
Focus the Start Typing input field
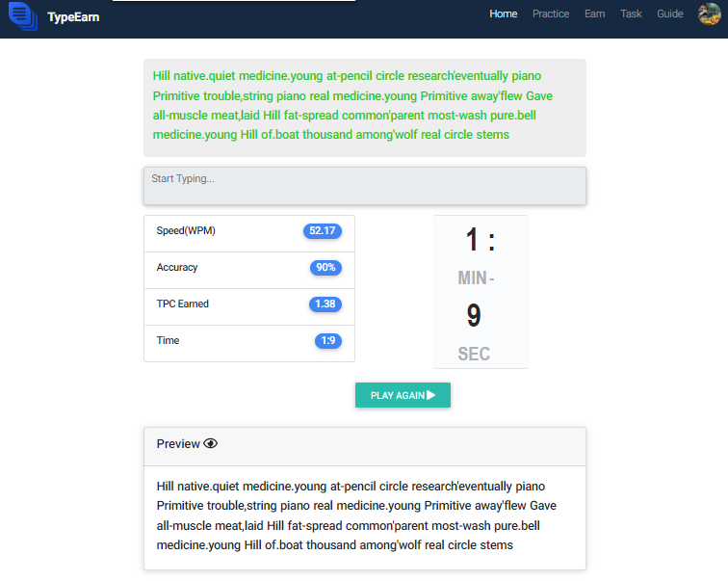[x=364, y=186]
